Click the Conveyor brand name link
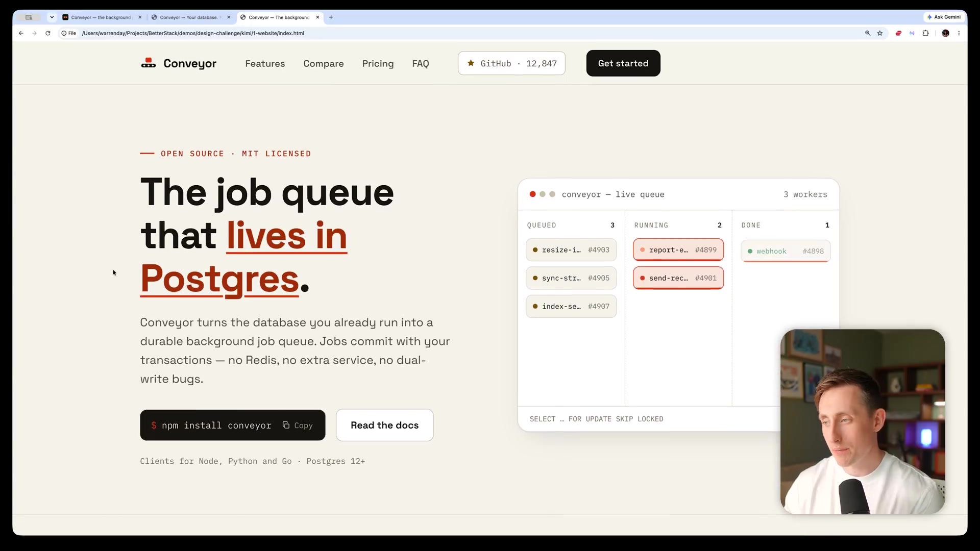Image resolution: width=980 pixels, height=551 pixels. 190,64
